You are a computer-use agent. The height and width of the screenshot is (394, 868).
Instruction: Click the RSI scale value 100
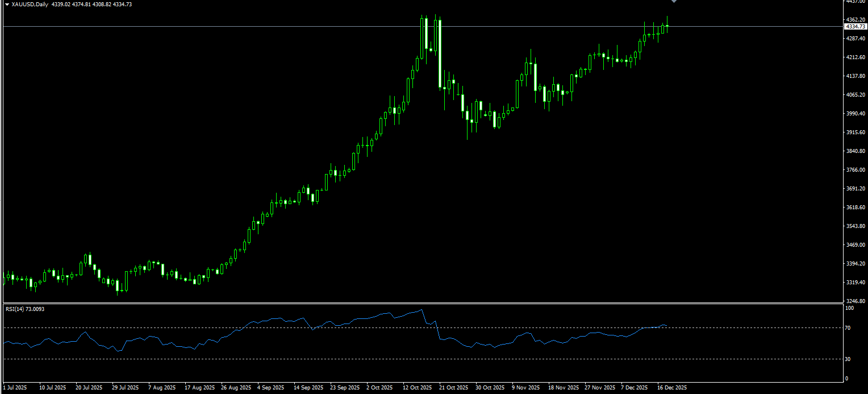point(850,308)
